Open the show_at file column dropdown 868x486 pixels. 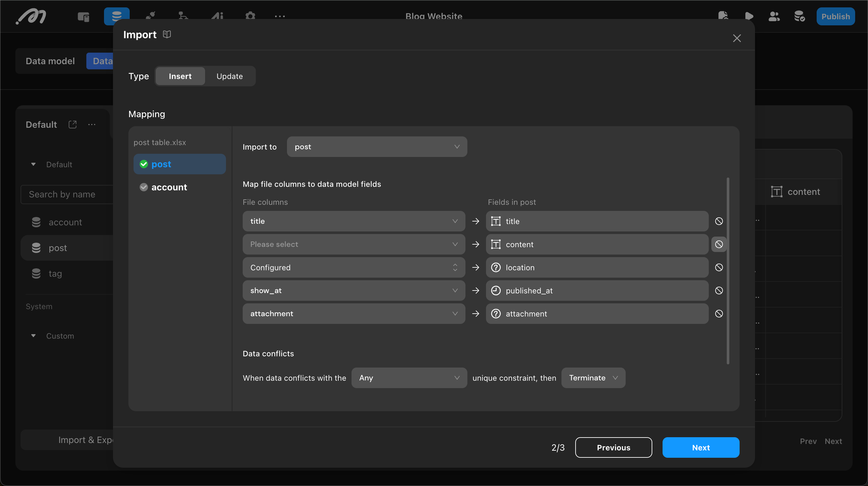(x=354, y=291)
